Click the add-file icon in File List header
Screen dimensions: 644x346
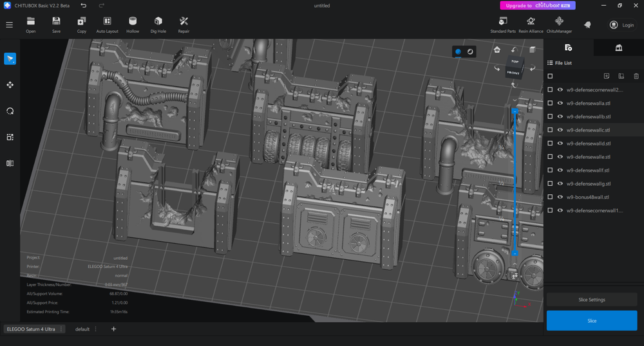(x=606, y=77)
